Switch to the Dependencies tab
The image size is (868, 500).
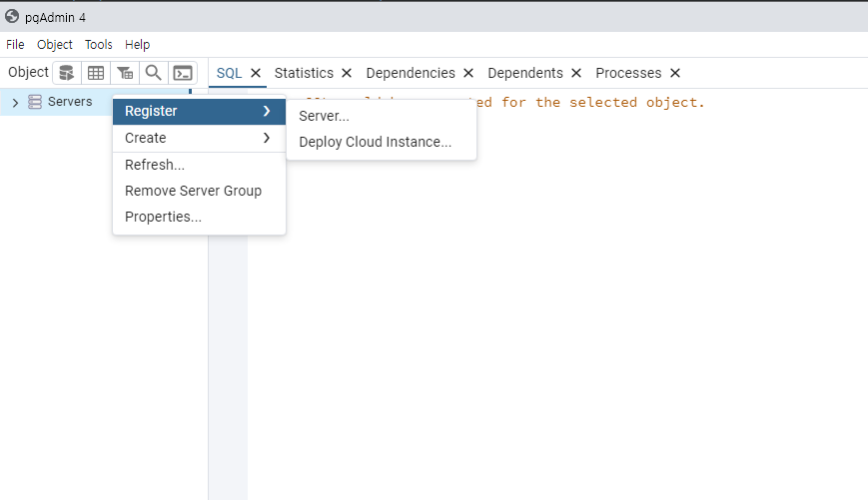click(411, 73)
